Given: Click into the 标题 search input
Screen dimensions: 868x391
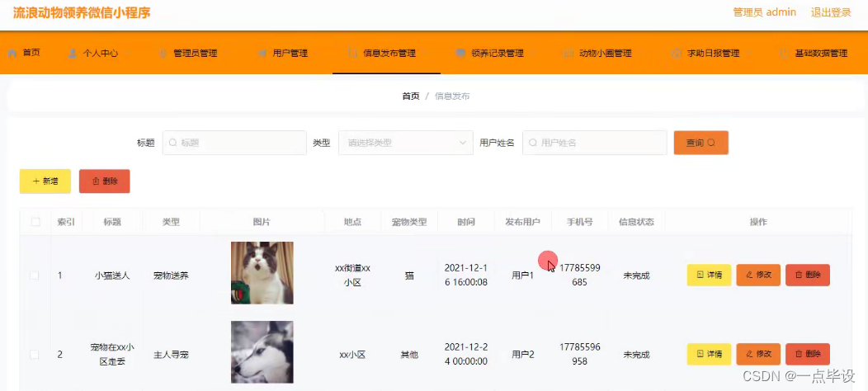Looking at the screenshot, I should (234, 143).
